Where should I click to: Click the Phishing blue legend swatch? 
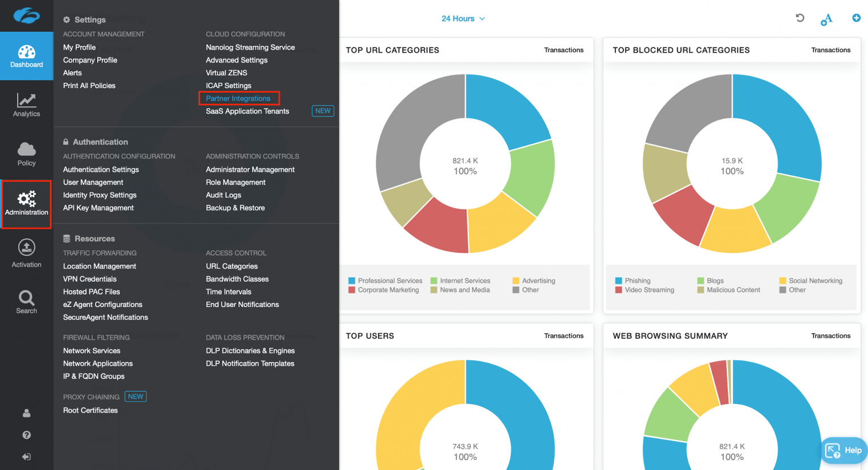(x=619, y=281)
